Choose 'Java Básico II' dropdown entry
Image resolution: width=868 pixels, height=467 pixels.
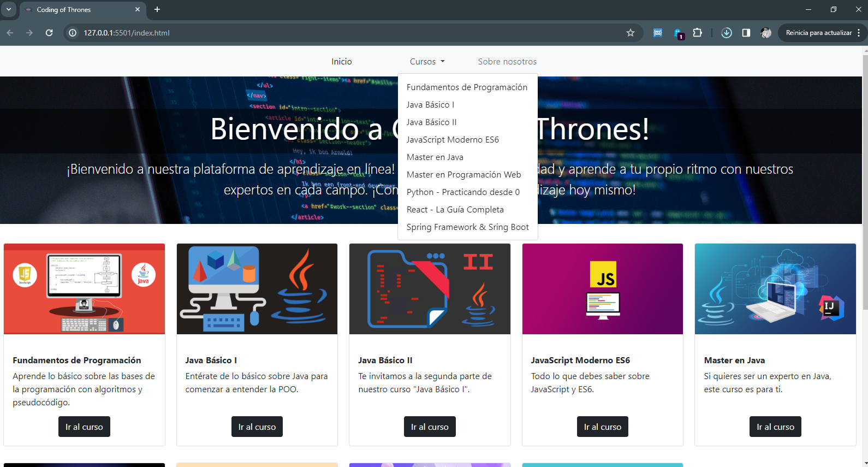point(468,122)
